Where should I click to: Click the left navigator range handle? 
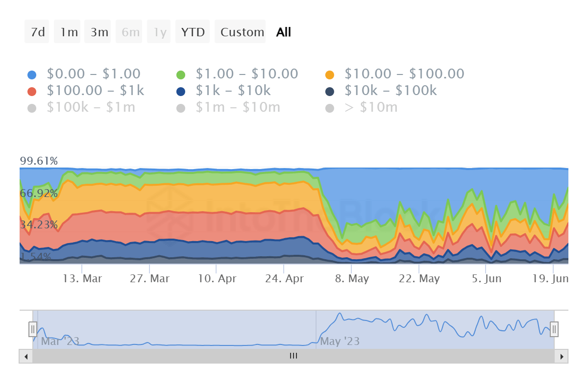[x=33, y=329]
